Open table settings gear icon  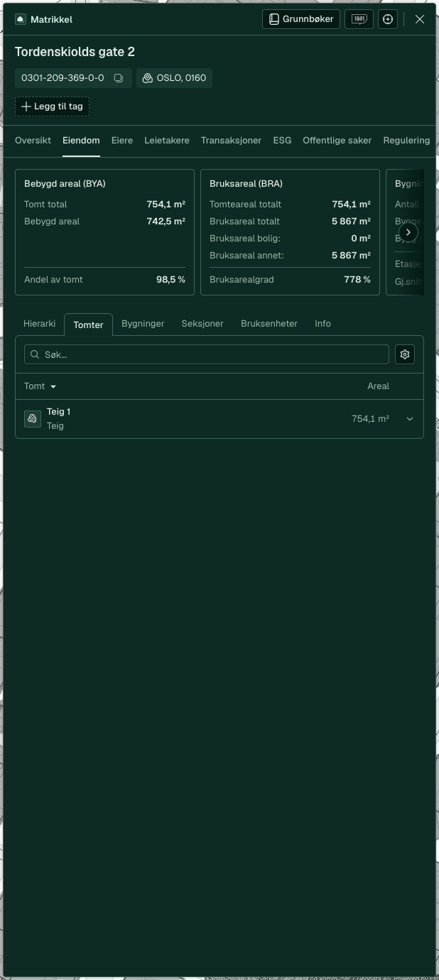tap(405, 354)
